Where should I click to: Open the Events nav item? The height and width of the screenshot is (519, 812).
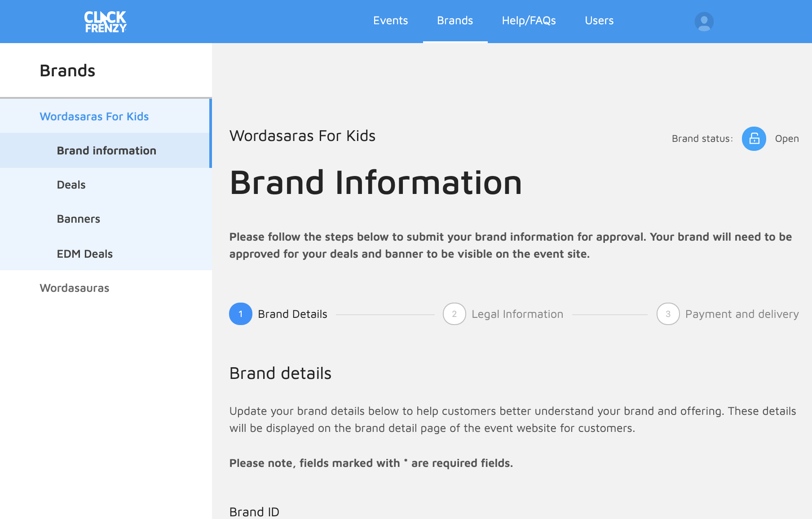[x=391, y=21]
